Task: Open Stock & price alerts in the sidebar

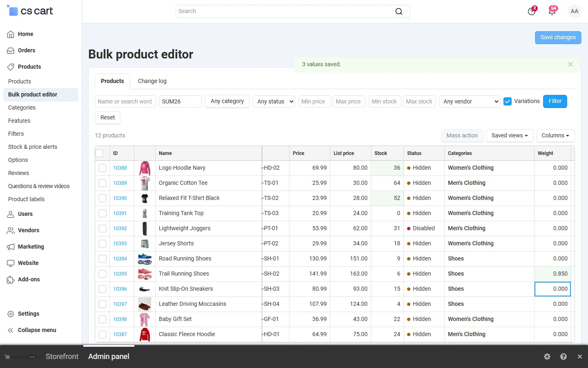Action: 33,147
